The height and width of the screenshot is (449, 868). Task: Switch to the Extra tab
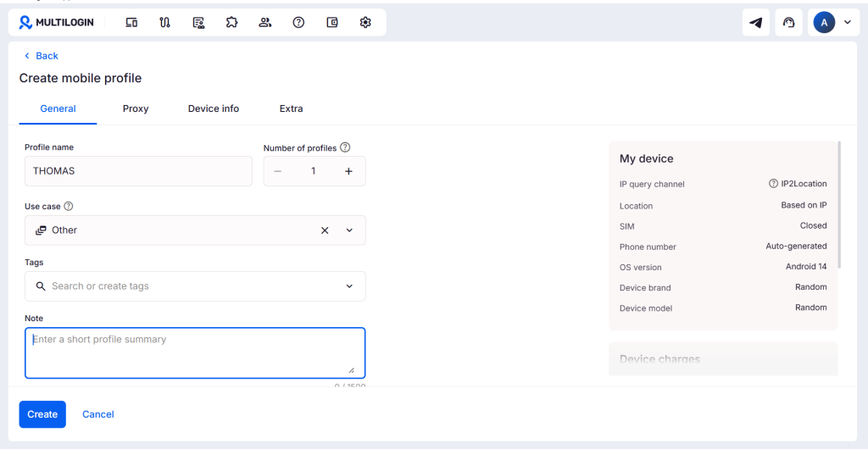292,109
